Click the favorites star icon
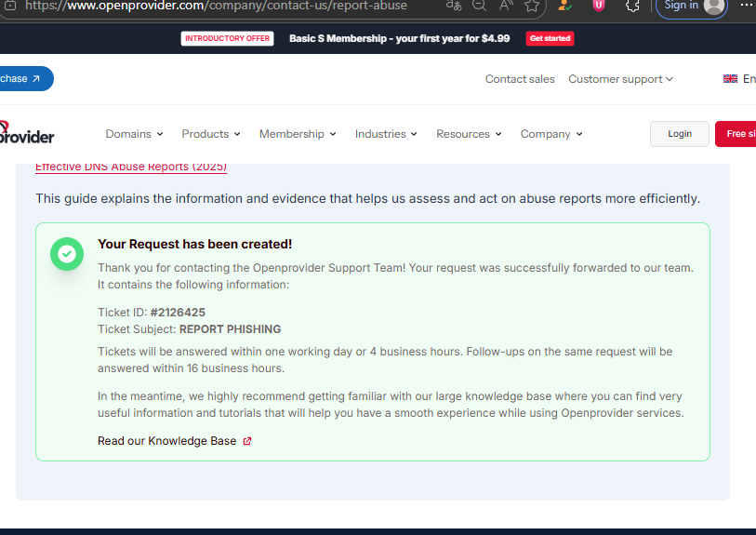756x535 pixels. point(532,6)
